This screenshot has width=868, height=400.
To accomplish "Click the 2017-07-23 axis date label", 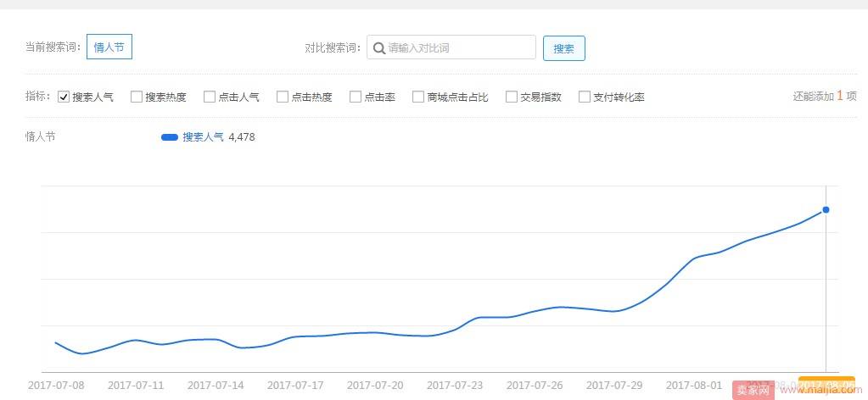I will click(455, 385).
